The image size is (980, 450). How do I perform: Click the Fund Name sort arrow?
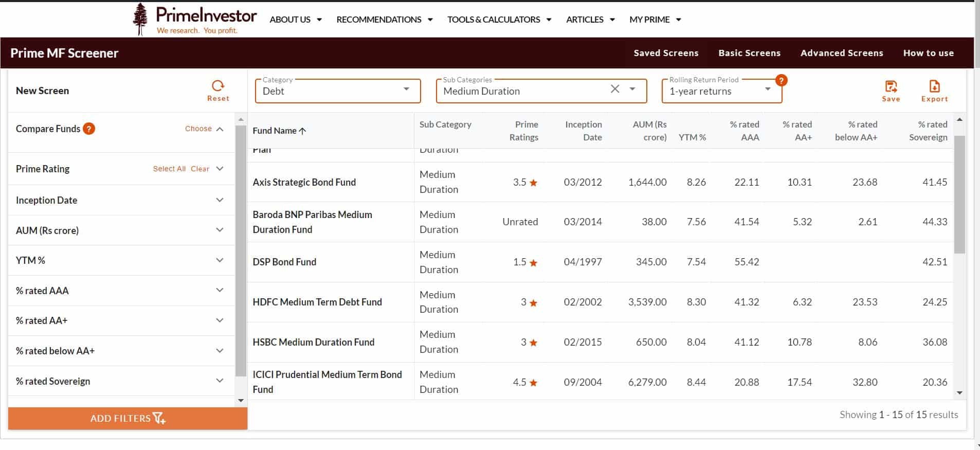pyautogui.click(x=302, y=131)
